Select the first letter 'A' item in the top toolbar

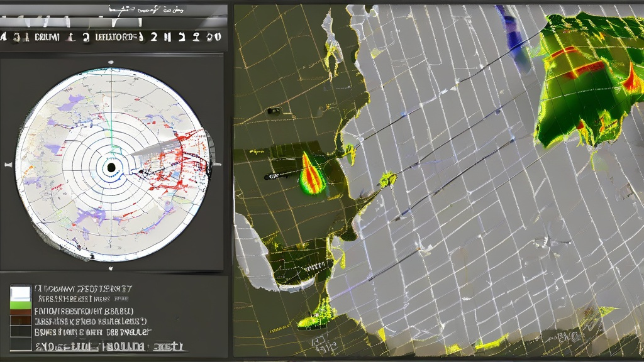pyautogui.click(x=3, y=37)
